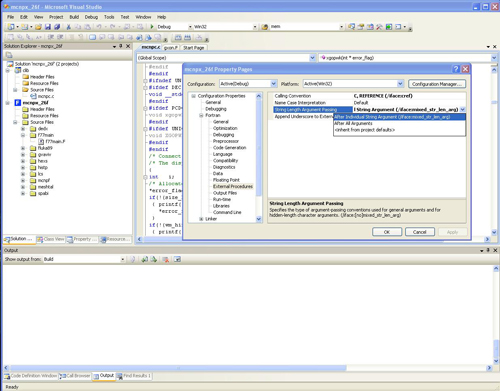Click the mem find combo box
500x391 pixels.
tap(307, 27)
